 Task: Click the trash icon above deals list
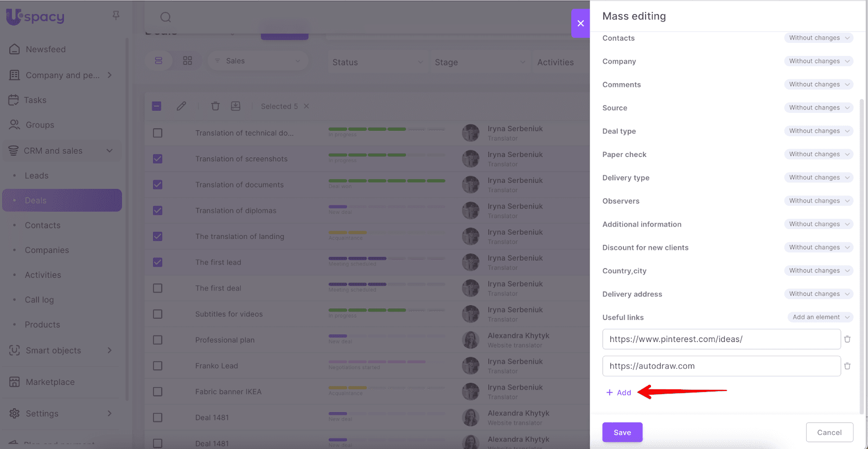[215, 106]
